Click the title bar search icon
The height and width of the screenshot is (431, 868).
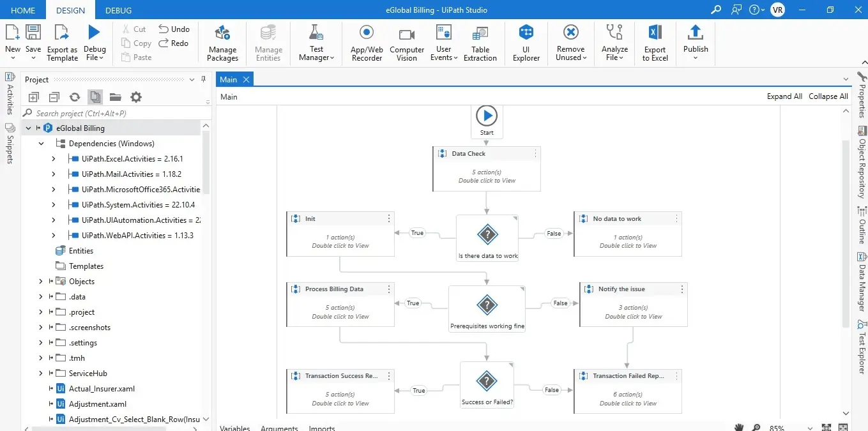[x=716, y=10]
